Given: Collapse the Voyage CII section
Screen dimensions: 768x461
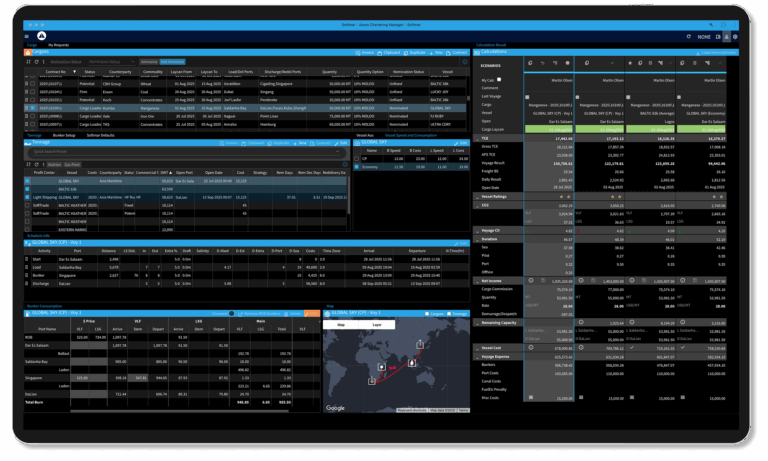Looking at the screenshot, I should pyautogui.click(x=478, y=231).
